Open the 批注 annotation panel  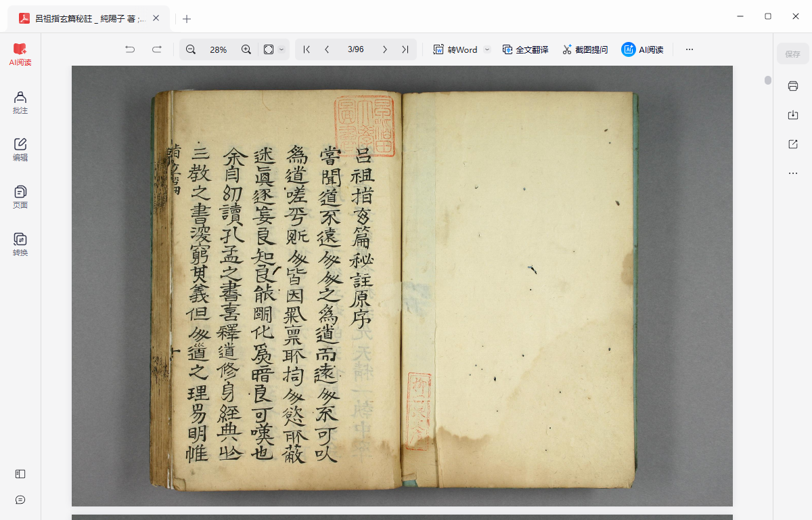click(20, 102)
